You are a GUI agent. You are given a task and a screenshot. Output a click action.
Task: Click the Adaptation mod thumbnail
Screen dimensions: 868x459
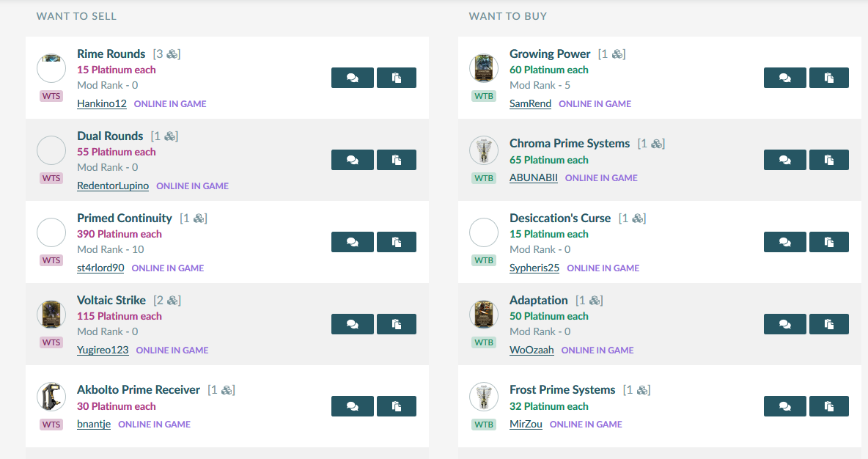click(484, 315)
